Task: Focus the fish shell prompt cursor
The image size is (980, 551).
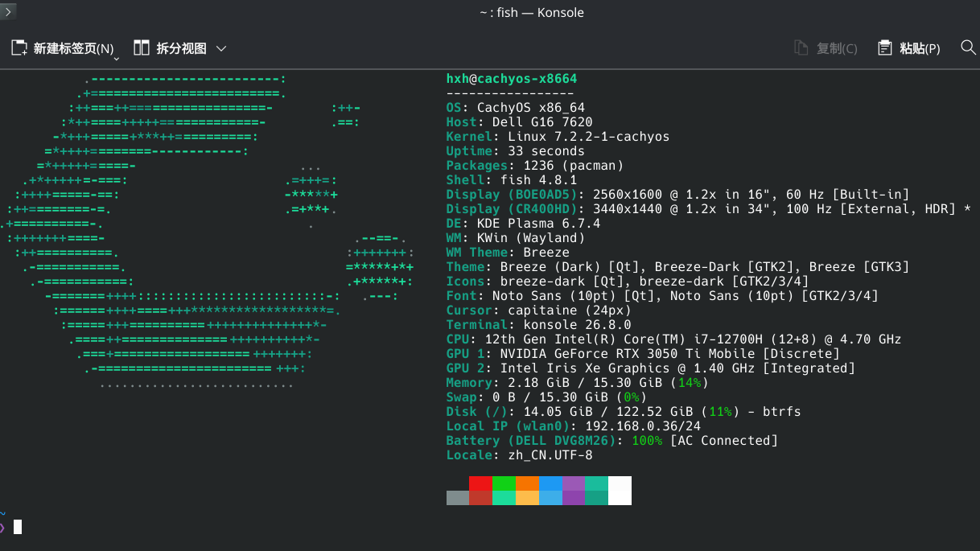Action: 18,527
